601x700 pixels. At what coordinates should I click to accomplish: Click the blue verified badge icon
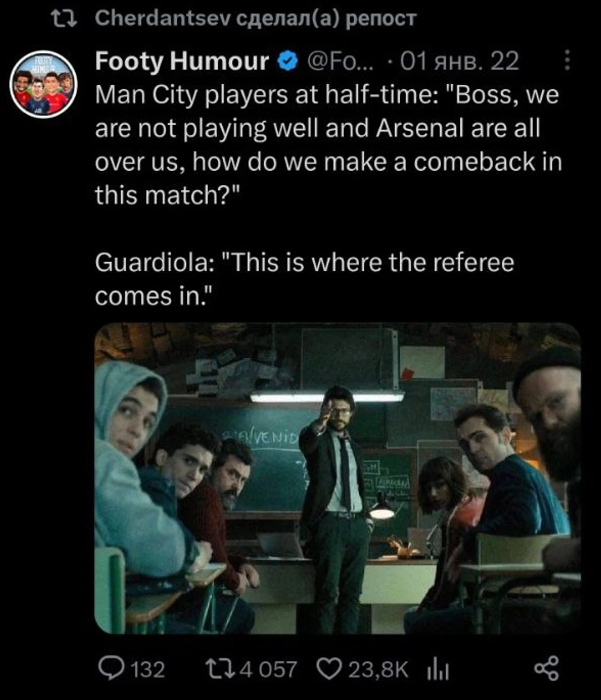288,62
